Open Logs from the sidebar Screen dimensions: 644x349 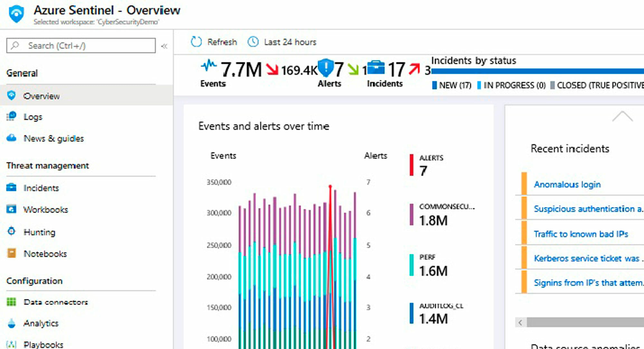click(x=33, y=117)
